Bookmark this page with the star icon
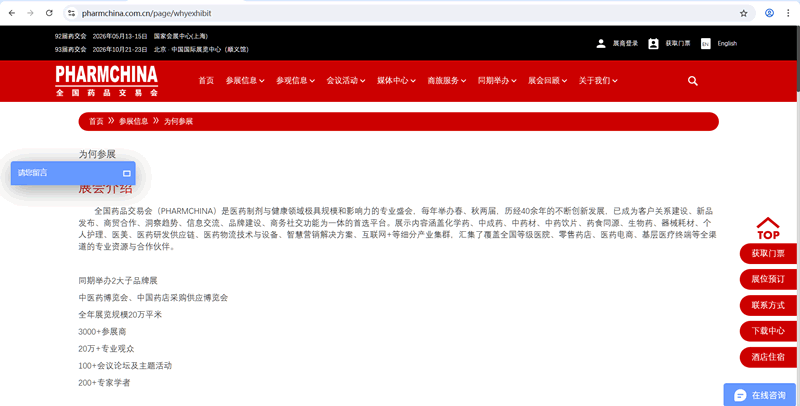Viewport: 800px width, 406px height. point(743,13)
